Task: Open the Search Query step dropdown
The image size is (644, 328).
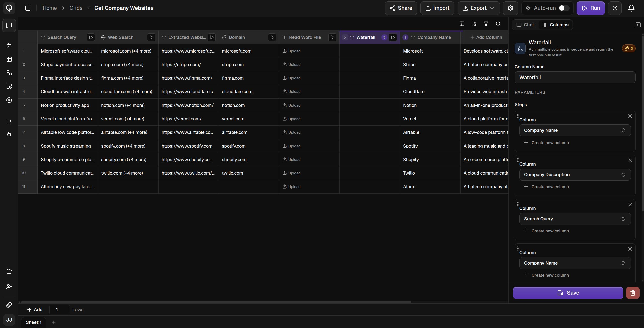Action: [x=575, y=219]
